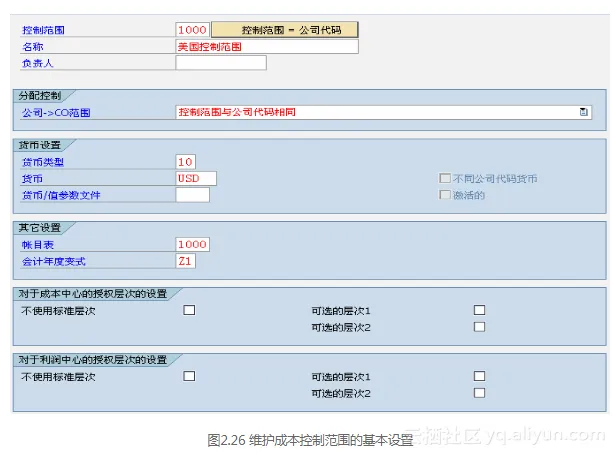Focus the empty 货币/值参数文件 field

tap(192, 195)
